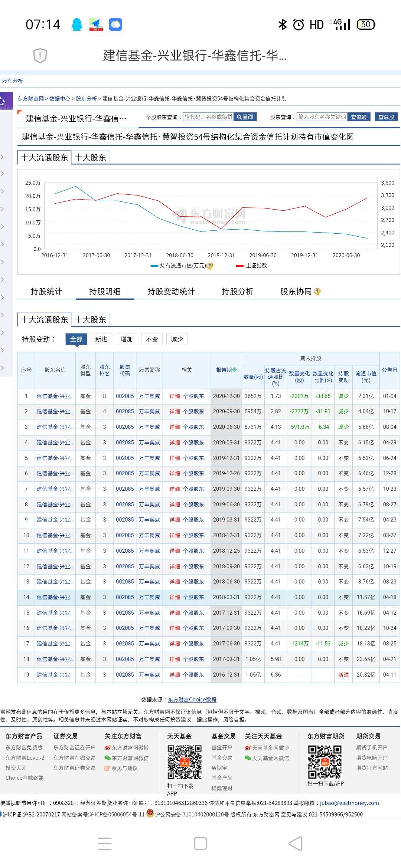The width and height of the screenshot is (401, 868).
Task: Click help icon next to 持有流通市值
Action: pos(210,266)
